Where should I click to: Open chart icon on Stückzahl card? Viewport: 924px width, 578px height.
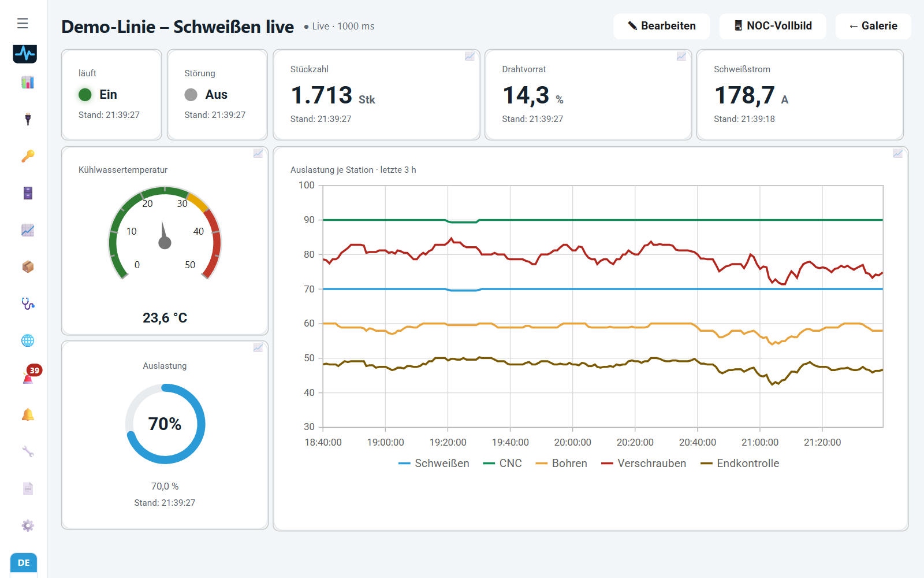[x=470, y=57]
